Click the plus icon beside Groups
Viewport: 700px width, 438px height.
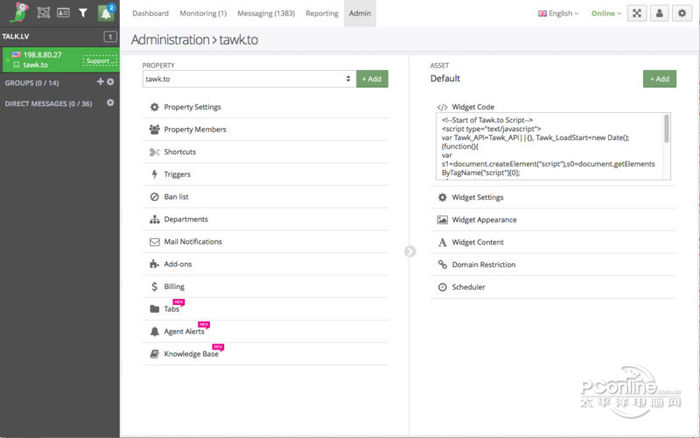tap(100, 82)
